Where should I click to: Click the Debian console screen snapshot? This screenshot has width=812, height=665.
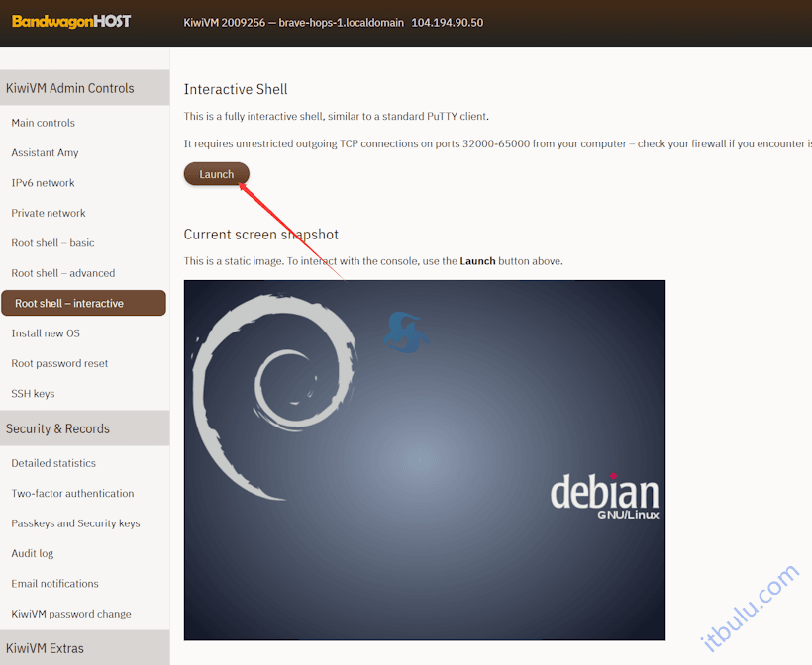[x=424, y=458]
